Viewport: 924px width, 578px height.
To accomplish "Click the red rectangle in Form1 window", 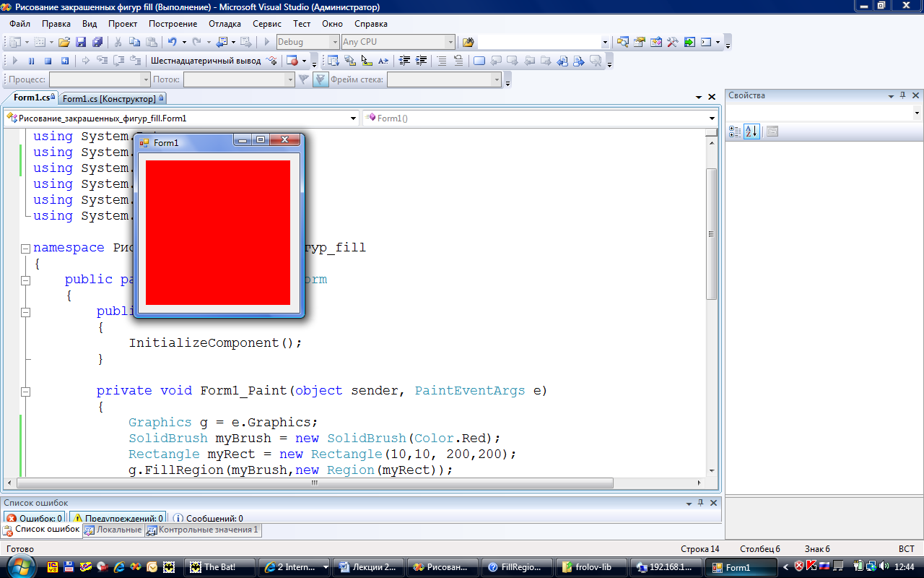I will 218,233.
